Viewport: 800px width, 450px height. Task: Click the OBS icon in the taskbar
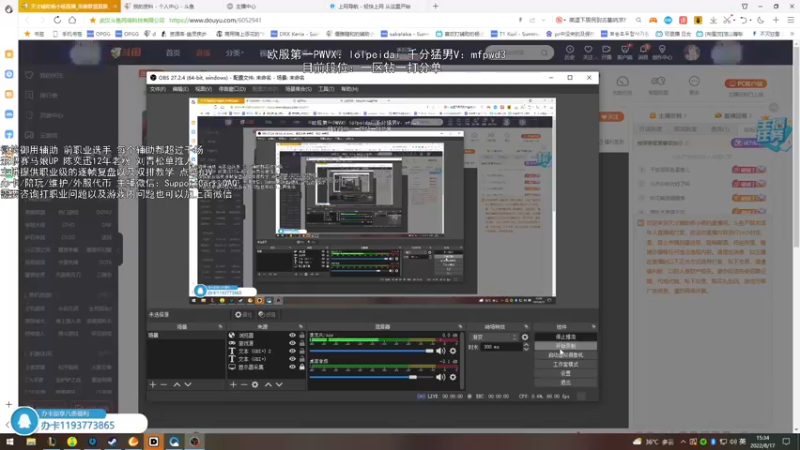pyautogui.click(x=194, y=442)
